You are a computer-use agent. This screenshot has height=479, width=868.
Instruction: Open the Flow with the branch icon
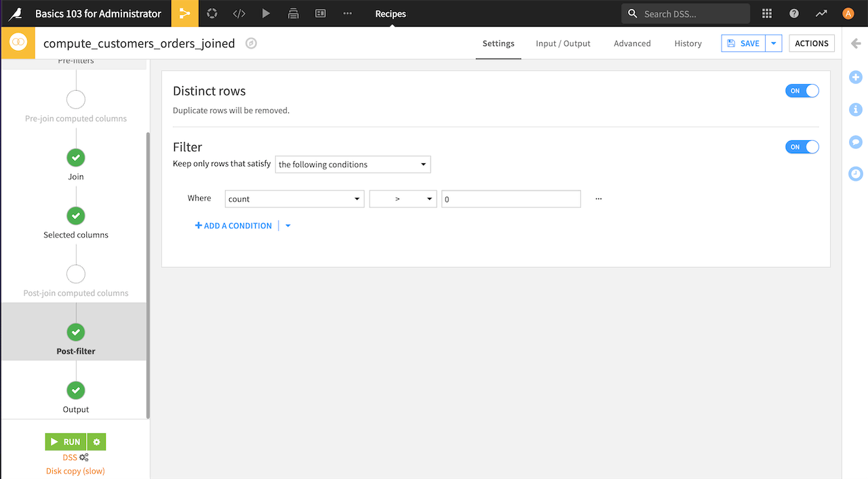click(184, 13)
